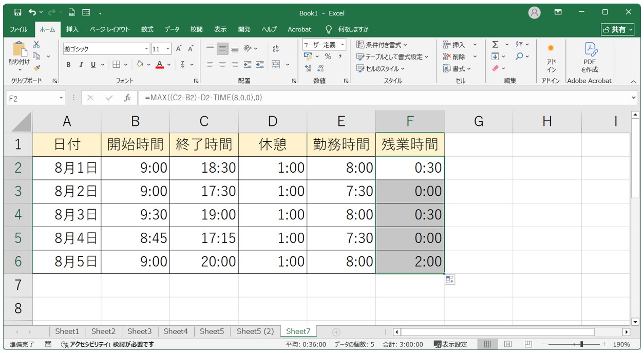The image size is (644, 353).
Task: Open the データ ribbon tab
Action: (172, 29)
